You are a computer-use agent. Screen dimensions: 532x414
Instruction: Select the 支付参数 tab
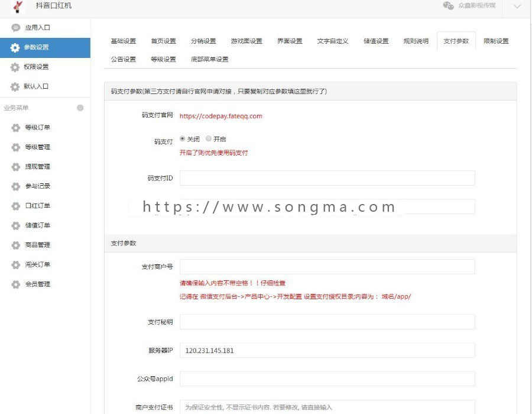pyautogui.click(x=456, y=41)
